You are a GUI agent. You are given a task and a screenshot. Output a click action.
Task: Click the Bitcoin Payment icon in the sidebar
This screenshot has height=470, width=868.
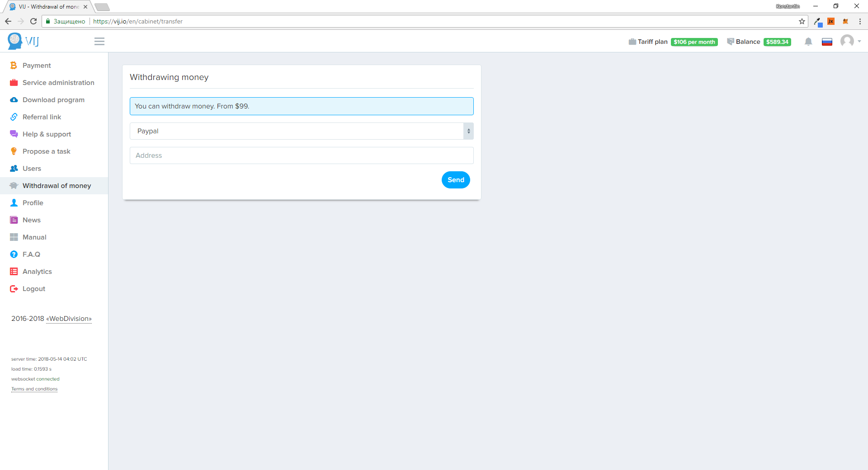tap(14, 66)
